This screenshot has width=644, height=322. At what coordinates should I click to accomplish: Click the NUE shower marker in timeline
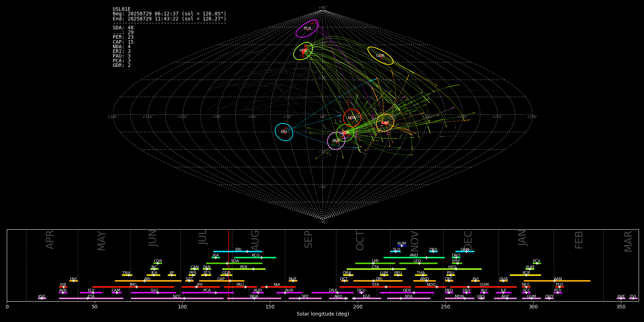pos(293,281)
